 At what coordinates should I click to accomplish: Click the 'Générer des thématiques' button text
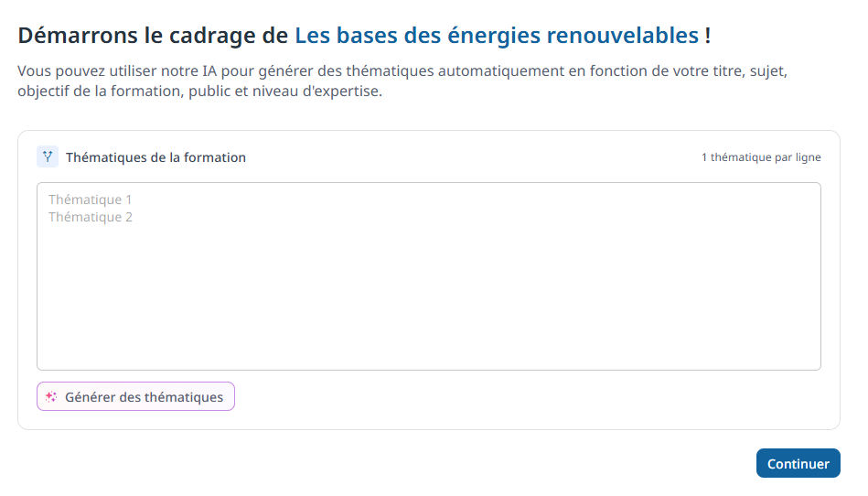point(144,397)
